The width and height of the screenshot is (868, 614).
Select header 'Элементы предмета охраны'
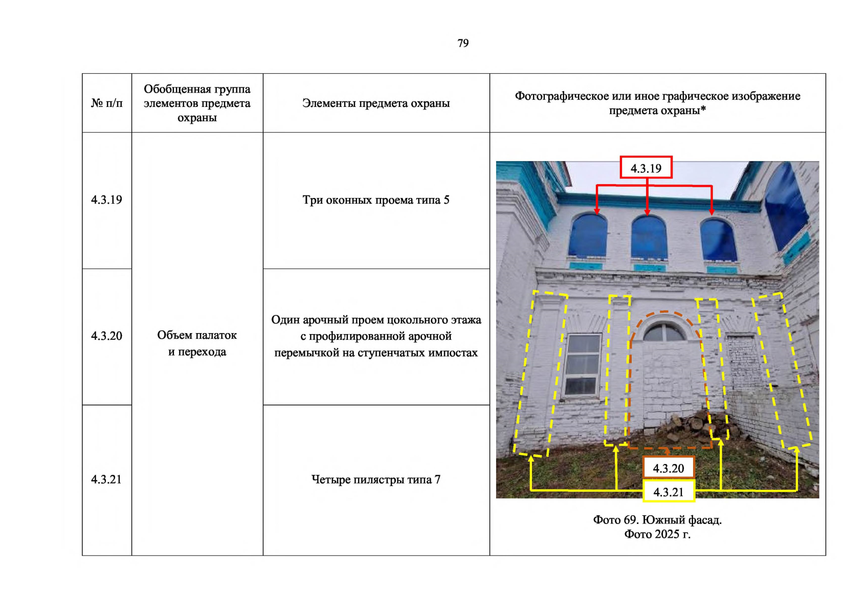(376, 103)
